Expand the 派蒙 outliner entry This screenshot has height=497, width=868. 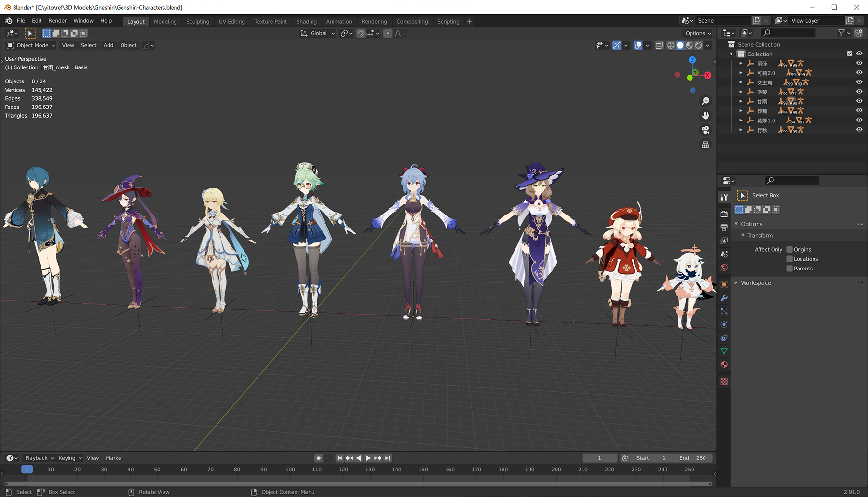pyautogui.click(x=741, y=92)
